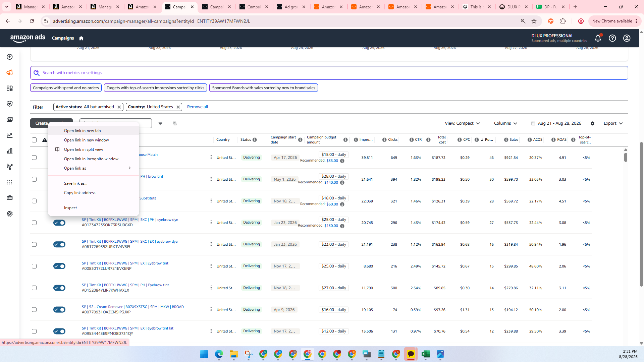This screenshot has width=644, height=362.
Task: Open the account profile icon in header
Action: pos(627,38)
